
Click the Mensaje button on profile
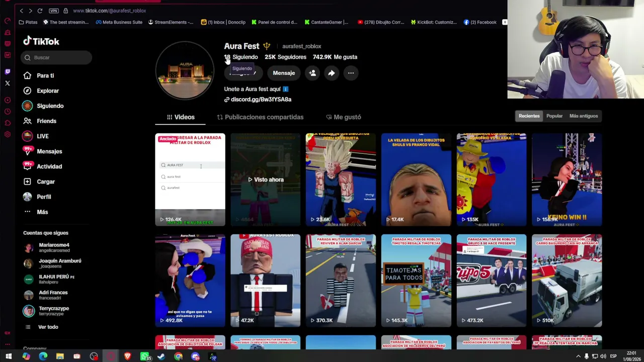point(284,73)
